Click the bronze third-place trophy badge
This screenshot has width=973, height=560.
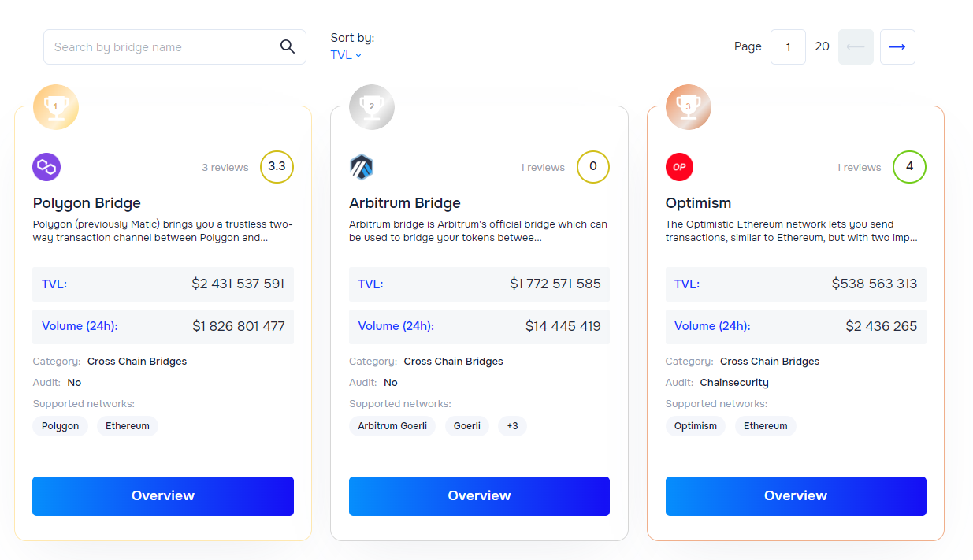pyautogui.click(x=688, y=106)
